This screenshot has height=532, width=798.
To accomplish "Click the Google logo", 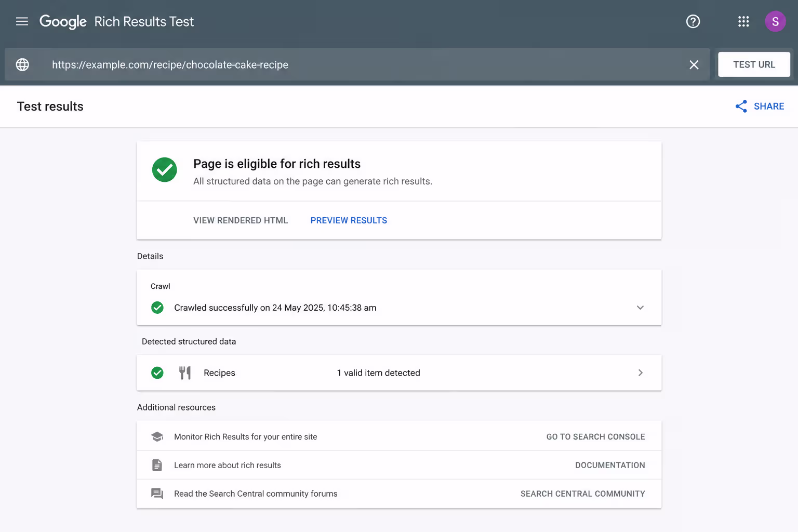I will 63,22.
